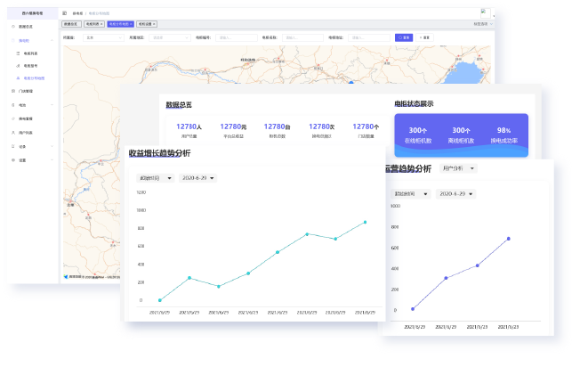Image resolution: width=588 pixels, height=375 pixels.
Task: Close the 电柜分布地图 tab with its × icon
Action: 132,24
